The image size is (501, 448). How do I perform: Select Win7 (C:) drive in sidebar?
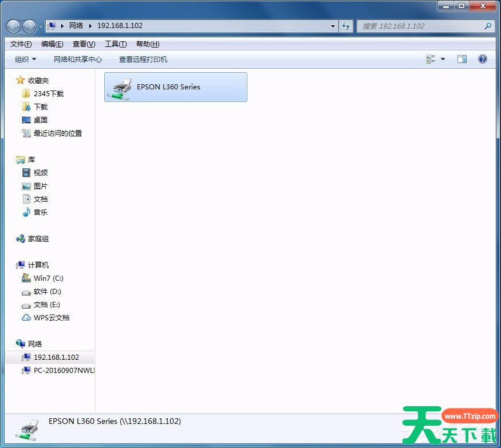coord(48,278)
